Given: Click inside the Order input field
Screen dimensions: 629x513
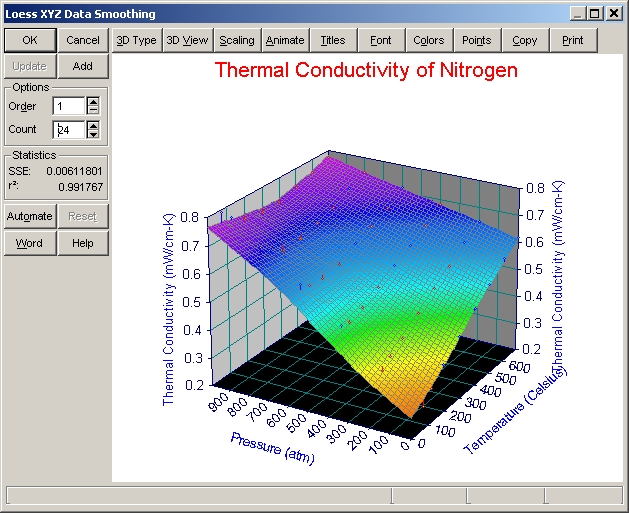Looking at the screenshot, I should [x=68, y=106].
